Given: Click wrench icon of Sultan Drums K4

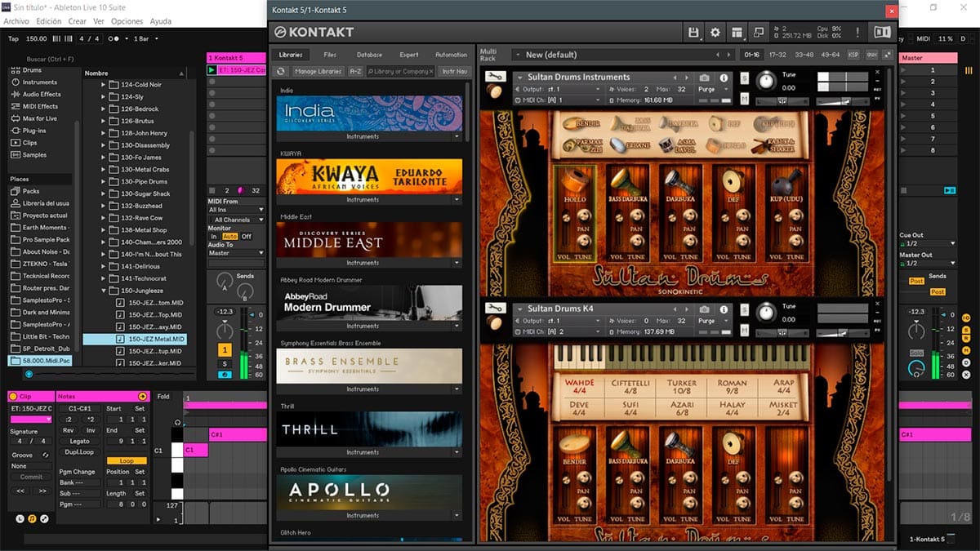Looking at the screenshot, I should (494, 308).
